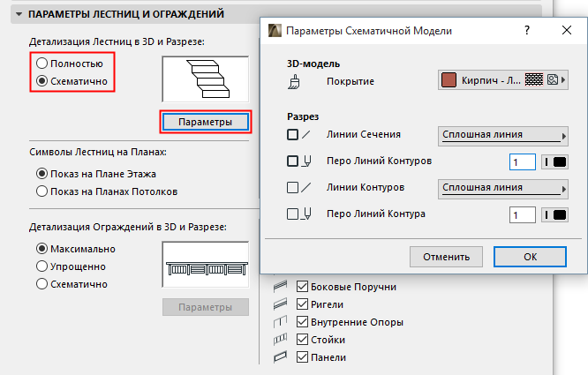Click the Внутренние Опоры icon
The width and height of the screenshot is (588, 375).
(x=283, y=322)
